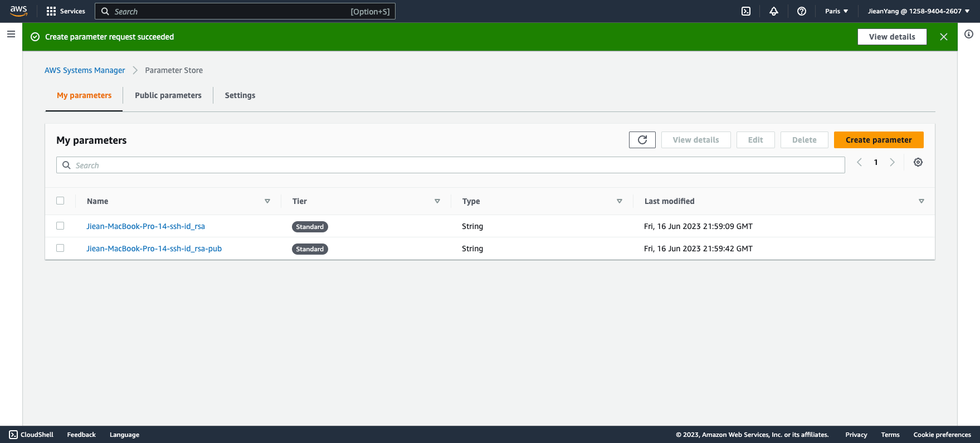
Task: Go to next page arrow
Action: click(x=893, y=162)
